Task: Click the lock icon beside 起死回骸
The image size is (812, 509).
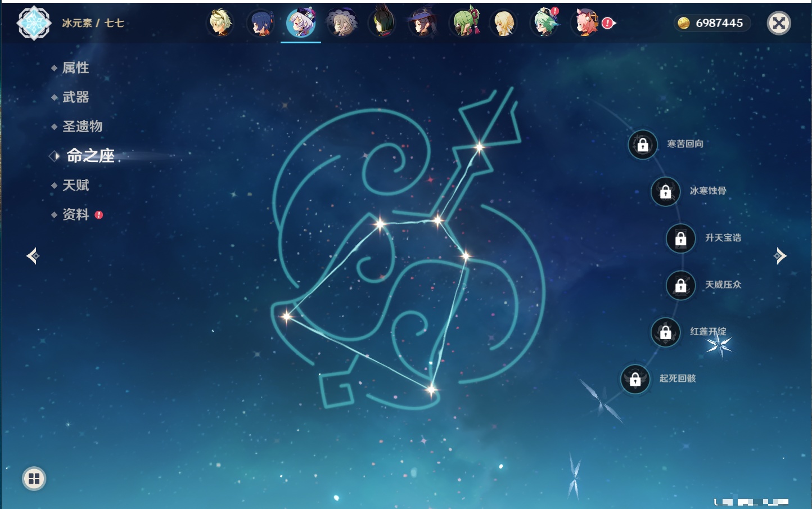Action: 635,379
